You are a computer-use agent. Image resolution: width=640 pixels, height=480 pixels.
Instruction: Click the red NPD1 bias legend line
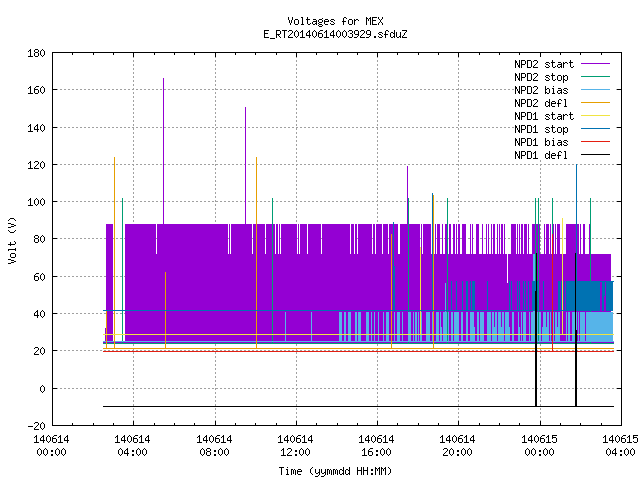pyautogui.click(x=596, y=142)
